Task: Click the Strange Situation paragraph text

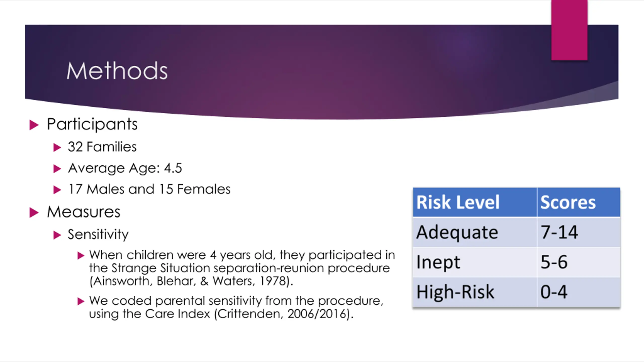Action: click(x=242, y=268)
